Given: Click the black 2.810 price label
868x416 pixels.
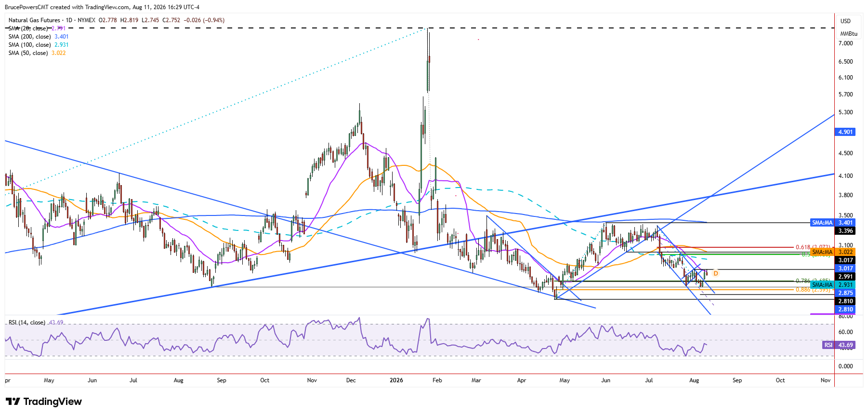Looking at the screenshot, I should click(x=845, y=301).
